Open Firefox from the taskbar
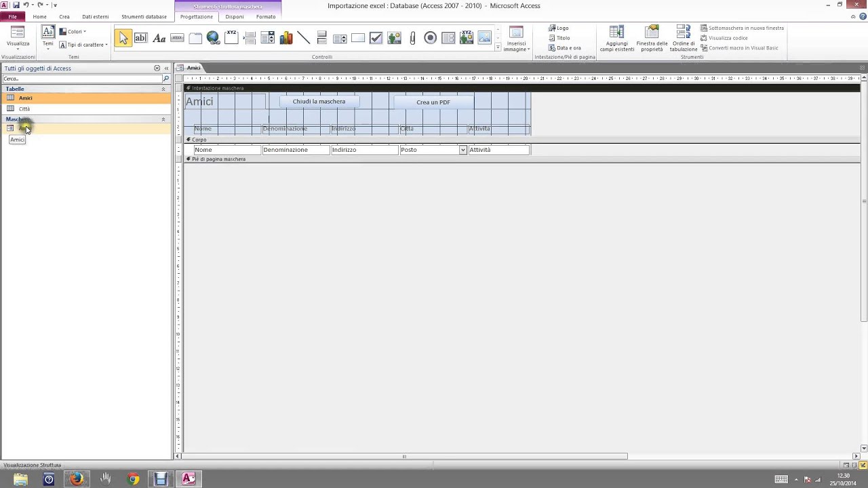The image size is (868, 488). click(76, 479)
